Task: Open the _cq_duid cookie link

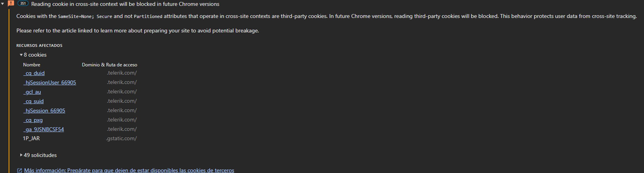Action: (x=34, y=73)
